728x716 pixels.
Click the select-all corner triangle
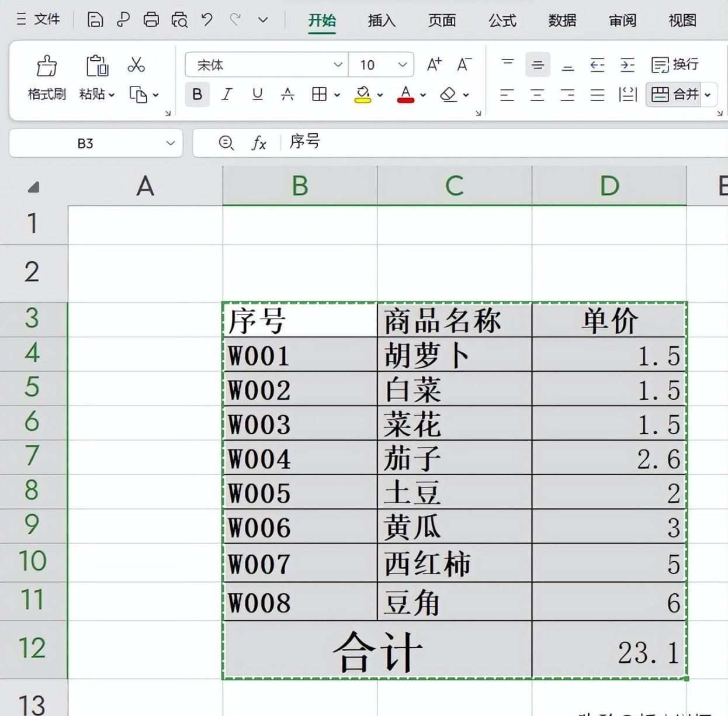point(33,187)
